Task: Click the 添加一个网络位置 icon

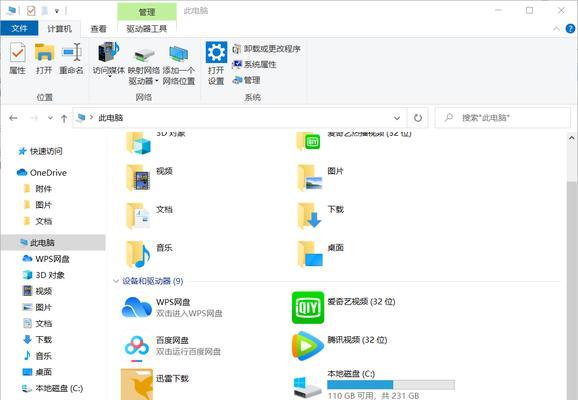Action: pos(178,54)
